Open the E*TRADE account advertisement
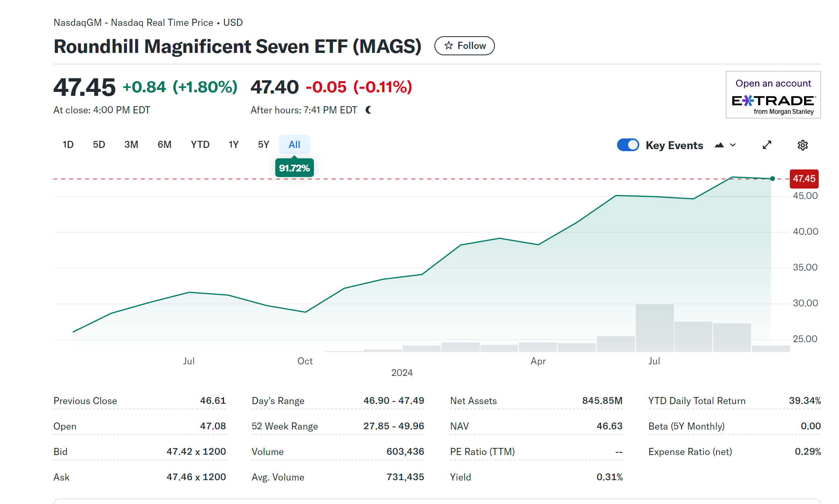 tap(773, 95)
